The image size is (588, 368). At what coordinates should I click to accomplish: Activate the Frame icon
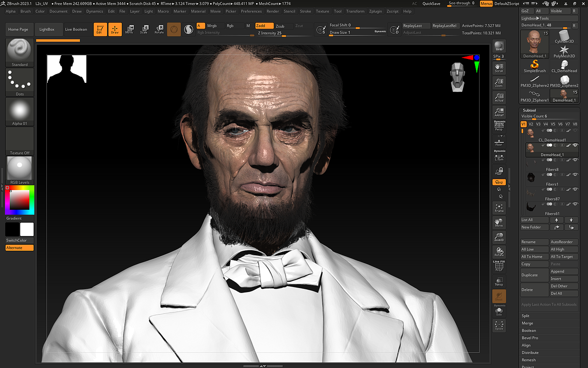(x=499, y=208)
